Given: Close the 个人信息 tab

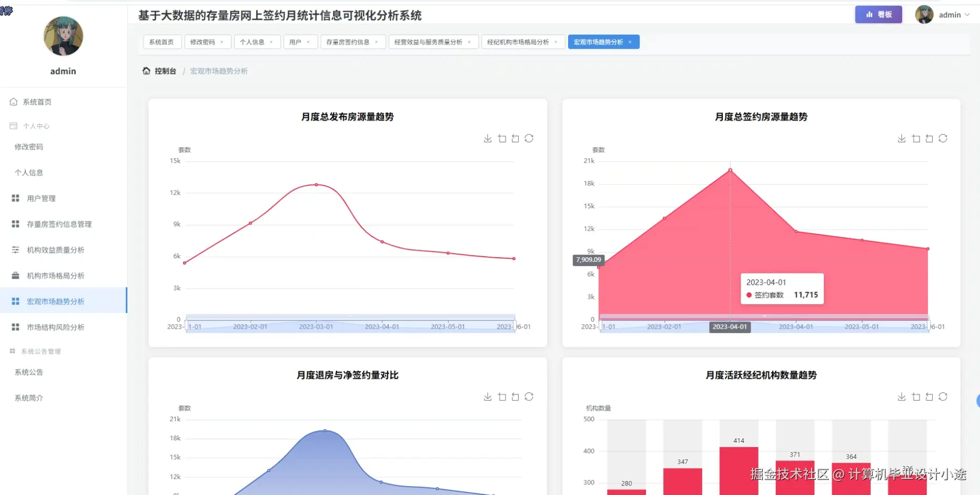Looking at the screenshot, I should (x=271, y=42).
